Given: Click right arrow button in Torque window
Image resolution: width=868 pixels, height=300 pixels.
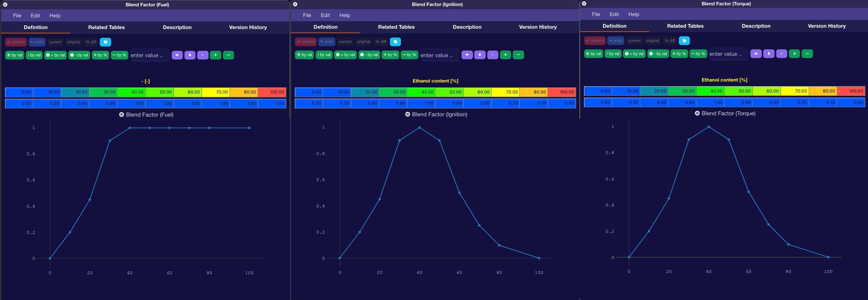Looking at the screenshot, I should (x=756, y=54).
